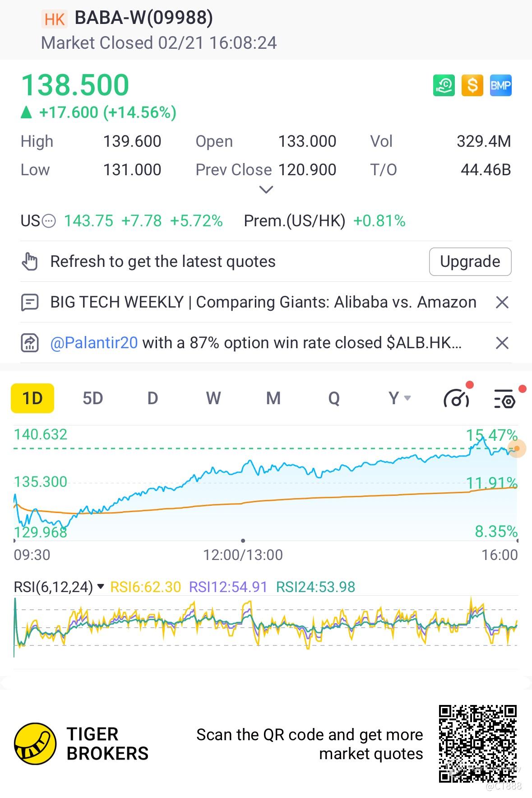This screenshot has height=798, width=532.
Task: Tap the QR code image
Action: [x=477, y=743]
